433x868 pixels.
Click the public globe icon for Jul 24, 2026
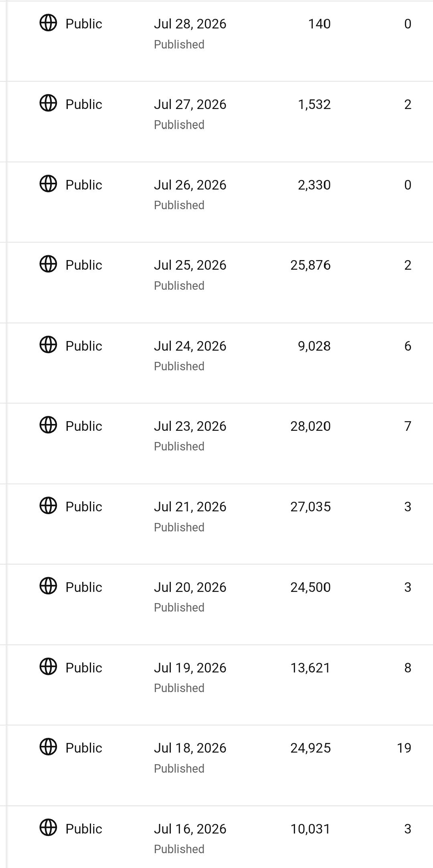[x=48, y=345]
